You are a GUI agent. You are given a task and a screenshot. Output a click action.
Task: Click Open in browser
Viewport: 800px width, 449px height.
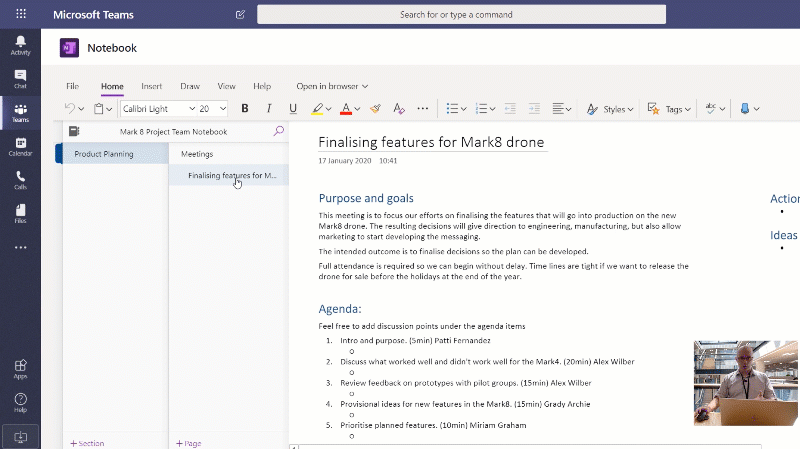pyautogui.click(x=332, y=86)
